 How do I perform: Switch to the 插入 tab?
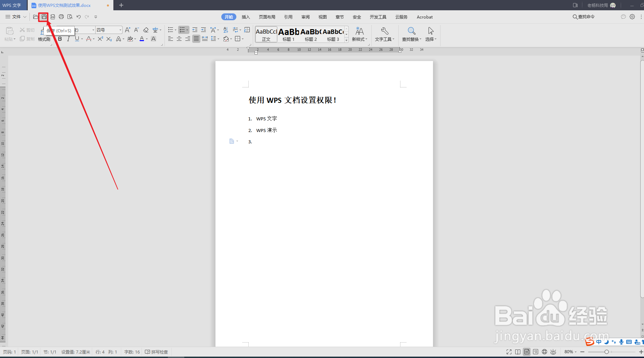tap(246, 17)
